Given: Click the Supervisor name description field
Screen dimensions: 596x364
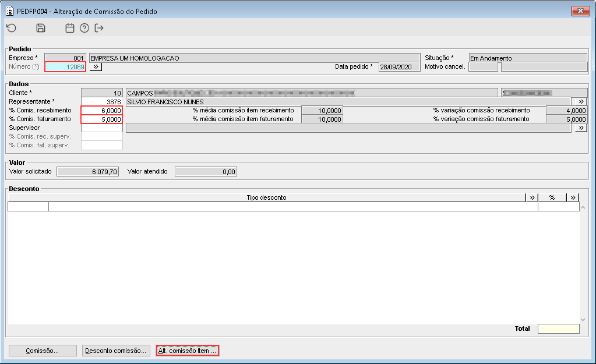Looking at the screenshot, I should (x=348, y=128).
